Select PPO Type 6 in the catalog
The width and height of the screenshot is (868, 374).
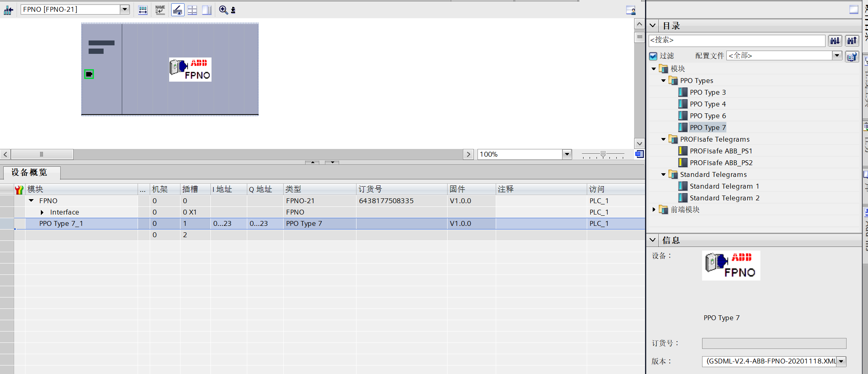708,116
